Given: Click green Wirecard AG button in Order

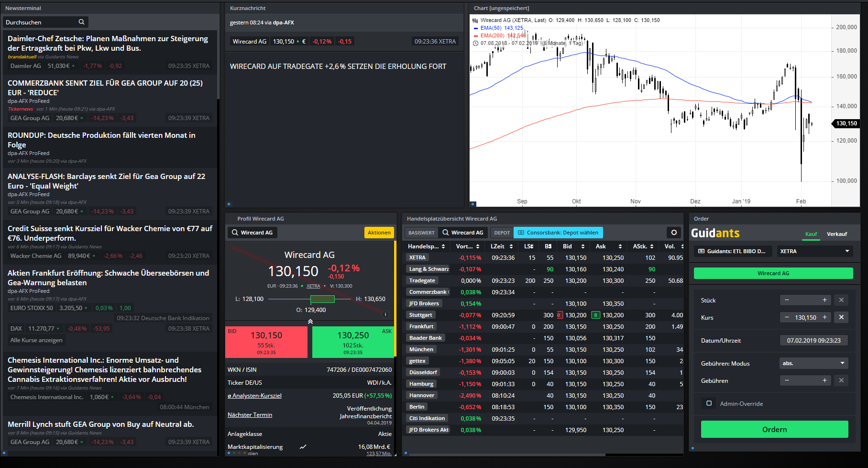Looking at the screenshot, I should click(x=773, y=273).
